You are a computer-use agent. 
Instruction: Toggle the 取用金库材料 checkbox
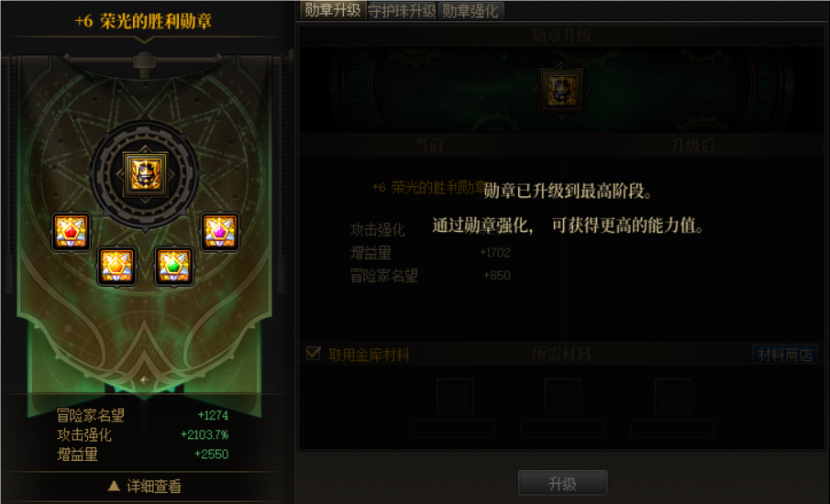314,354
